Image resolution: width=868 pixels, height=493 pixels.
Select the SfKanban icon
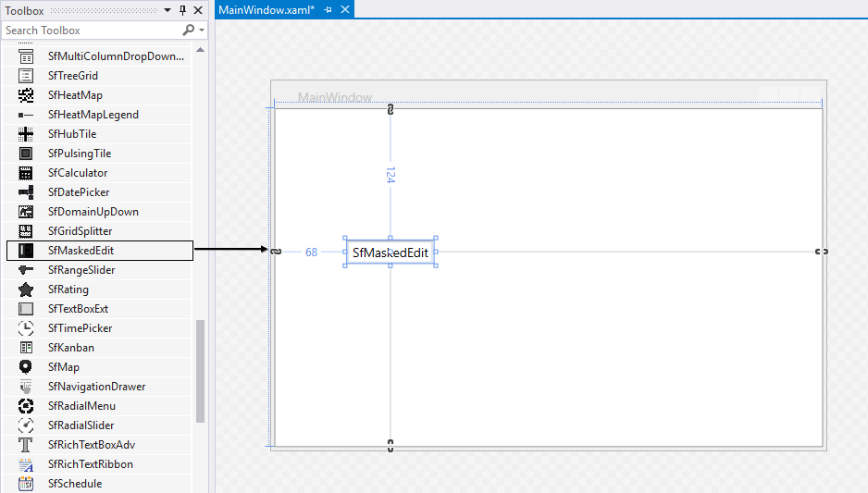[x=26, y=348]
